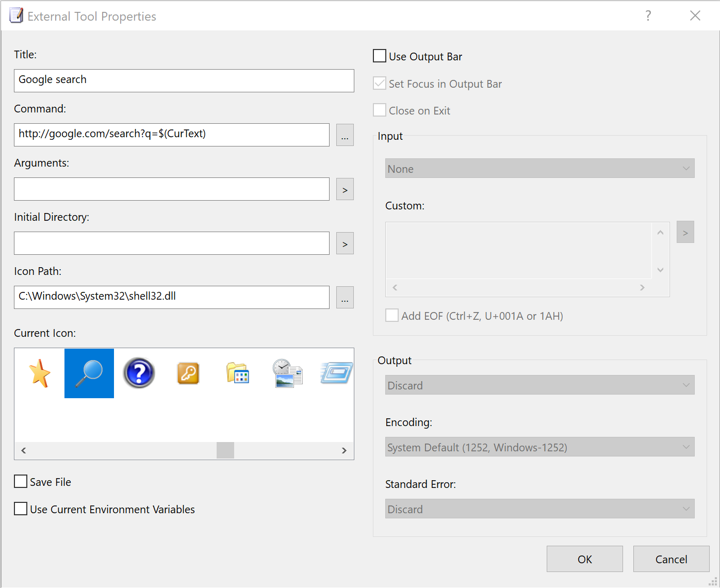This screenshot has width=720, height=588.
Task: Click the dialog resize grip corner
Action: pyautogui.click(x=713, y=581)
